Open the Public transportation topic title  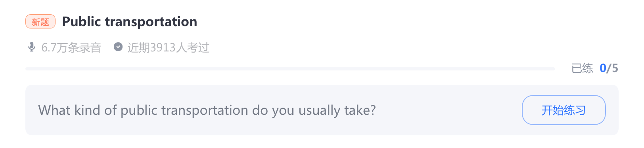click(x=130, y=21)
